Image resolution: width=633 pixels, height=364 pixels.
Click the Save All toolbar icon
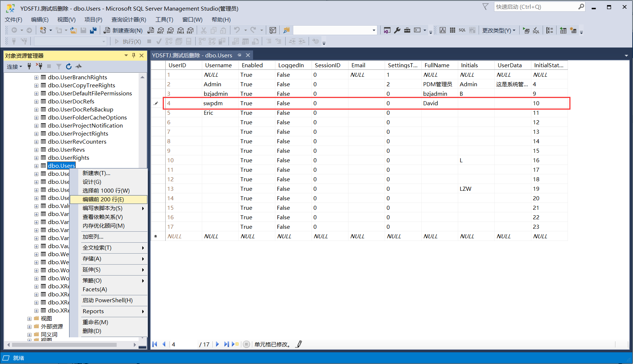[x=93, y=30]
